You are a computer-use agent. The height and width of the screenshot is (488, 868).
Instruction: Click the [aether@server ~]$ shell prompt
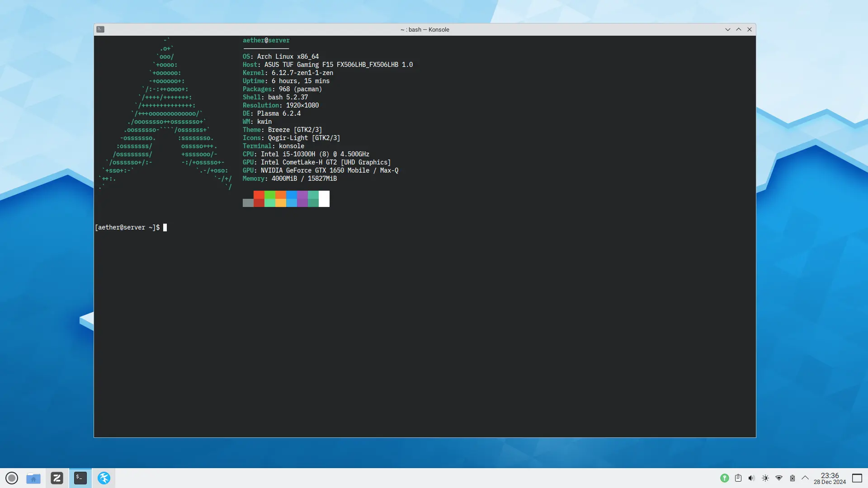[127, 227]
